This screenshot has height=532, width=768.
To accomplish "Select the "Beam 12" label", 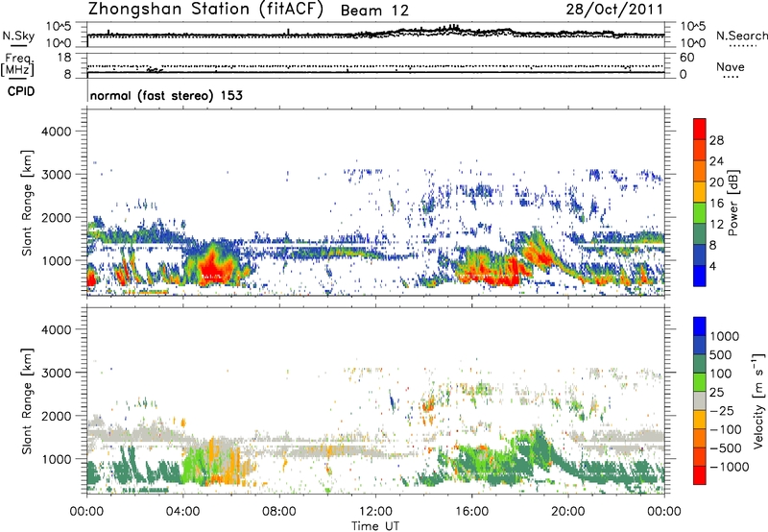I will click(x=374, y=11).
